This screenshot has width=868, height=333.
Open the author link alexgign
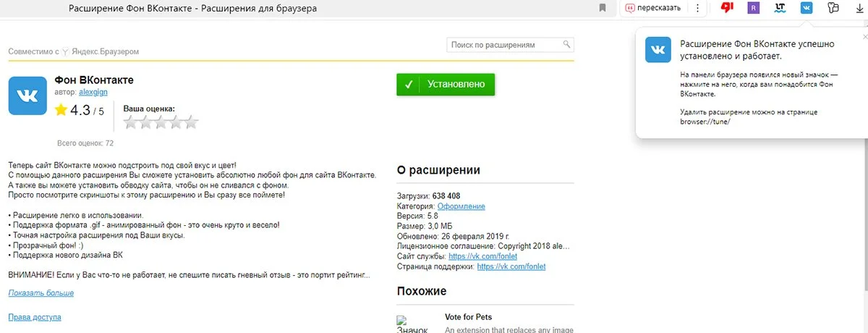[93, 92]
